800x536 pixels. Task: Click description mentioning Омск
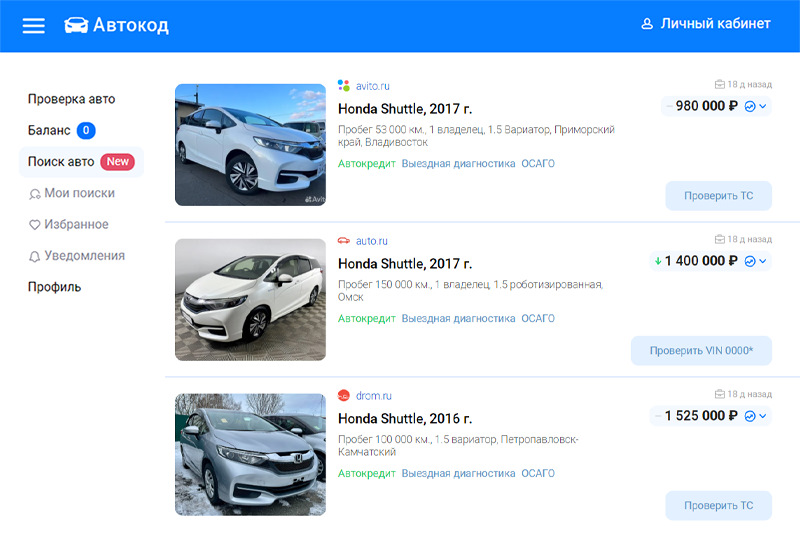coord(470,291)
